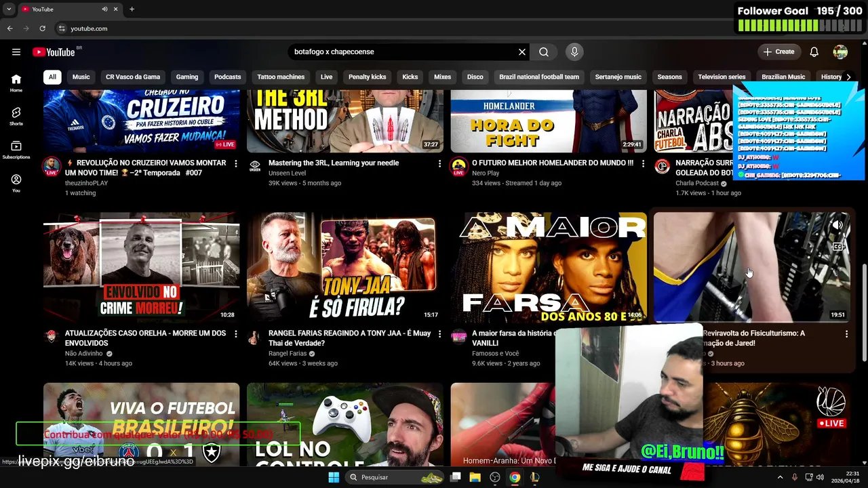This screenshot has width=868, height=488.
Task: Open the Mastering the 3RL video title
Action: [334, 163]
